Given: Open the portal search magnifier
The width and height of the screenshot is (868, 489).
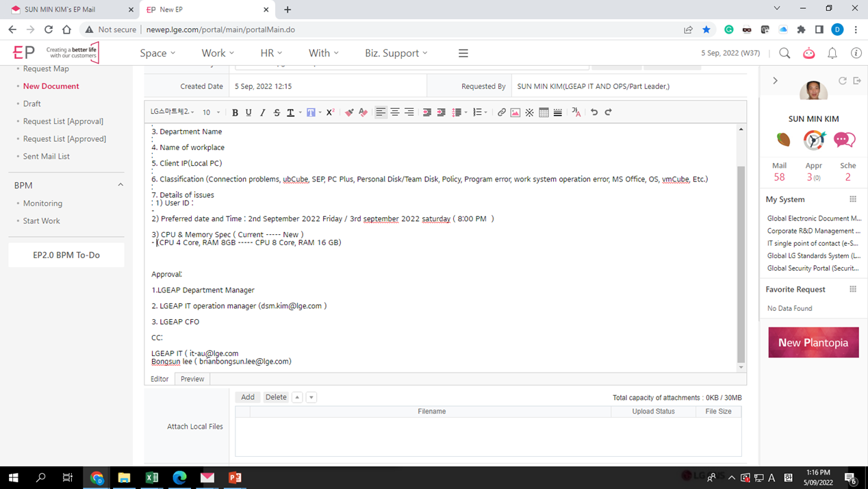Looking at the screenshot, I should 784,53.
